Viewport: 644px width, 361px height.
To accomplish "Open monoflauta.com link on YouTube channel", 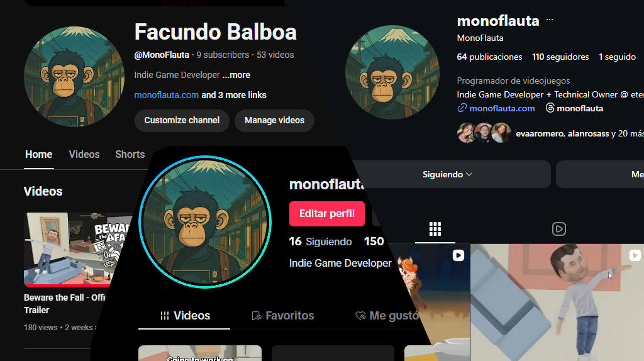I will [x=166, y=95].
